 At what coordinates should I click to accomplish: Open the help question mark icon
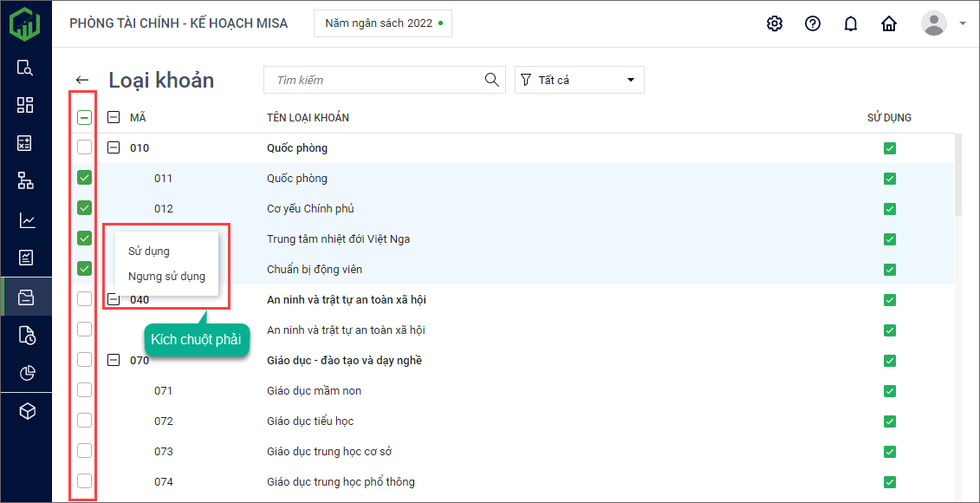pos(813,23)
